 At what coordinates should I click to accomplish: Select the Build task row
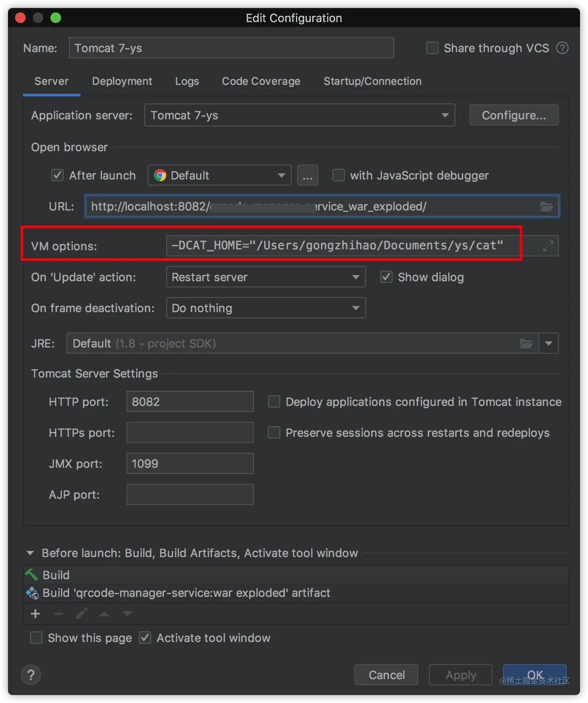[296, 575]
